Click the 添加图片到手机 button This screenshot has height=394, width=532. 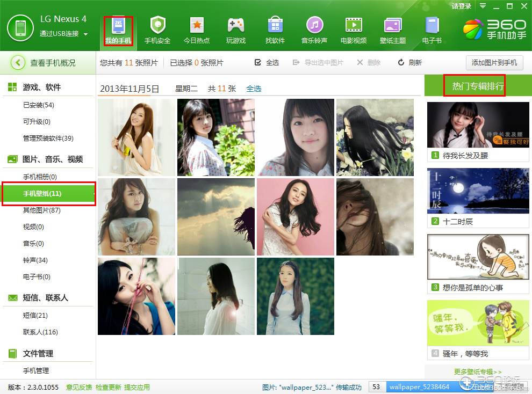494,63
